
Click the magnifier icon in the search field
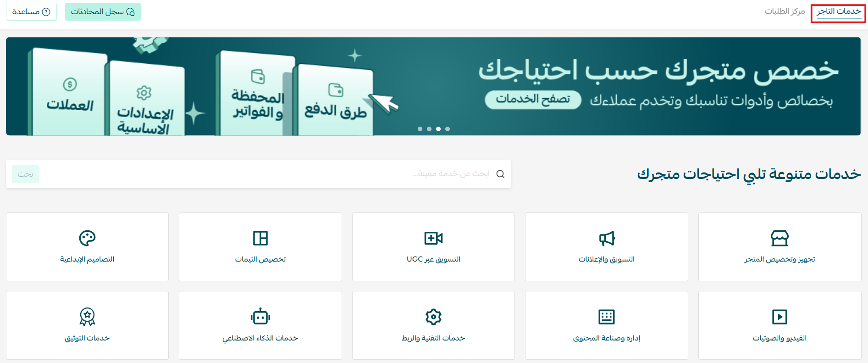tap(500, 174)
